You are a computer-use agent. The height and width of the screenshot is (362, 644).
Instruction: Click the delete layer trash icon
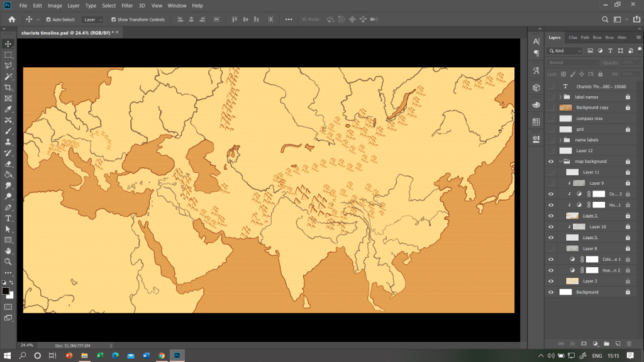(628, 343)
